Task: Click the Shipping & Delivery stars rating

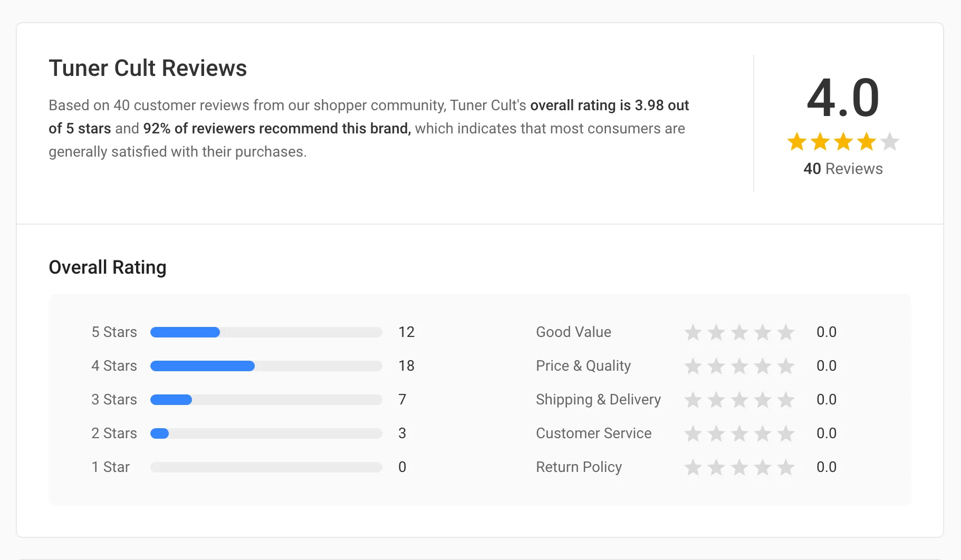Action: tap(739, 400)
